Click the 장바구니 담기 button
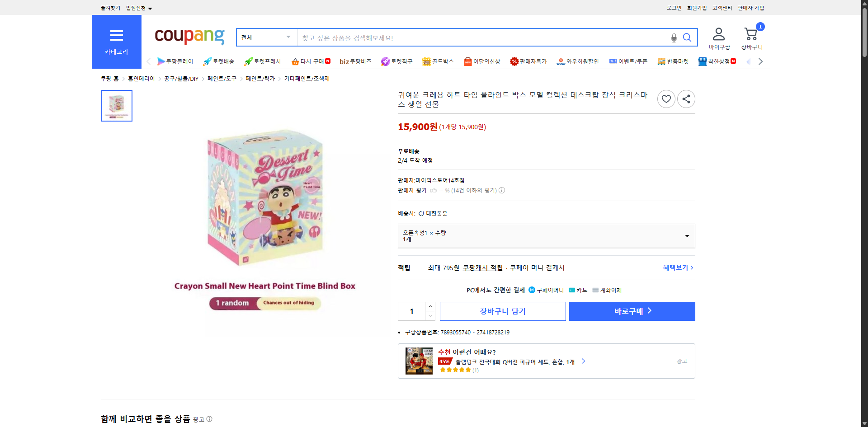This screenshot has height=427, width=868. (x=503, y=311)
